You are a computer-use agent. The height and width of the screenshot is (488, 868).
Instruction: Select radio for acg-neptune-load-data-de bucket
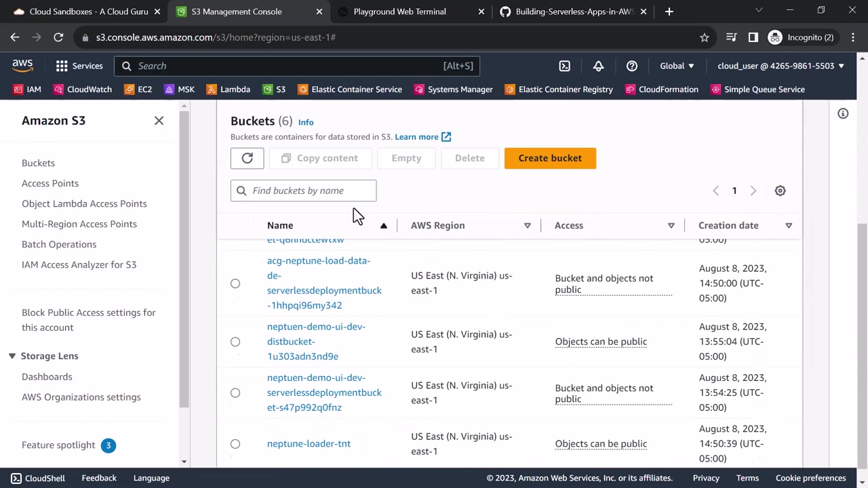[235, 283]
